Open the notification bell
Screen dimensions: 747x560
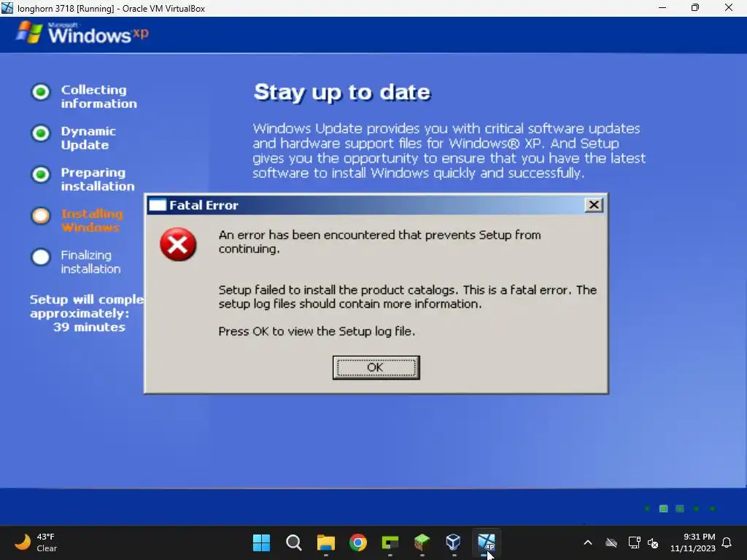727,542
